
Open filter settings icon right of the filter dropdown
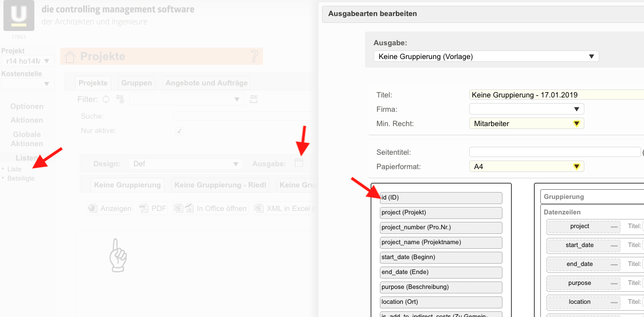pos(254,99)
